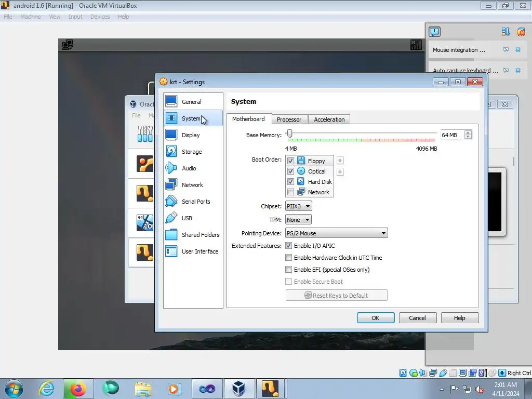Open the User Interface settings category
The width and height of the screenshot is (532, 399).
[x=193, y=251]
